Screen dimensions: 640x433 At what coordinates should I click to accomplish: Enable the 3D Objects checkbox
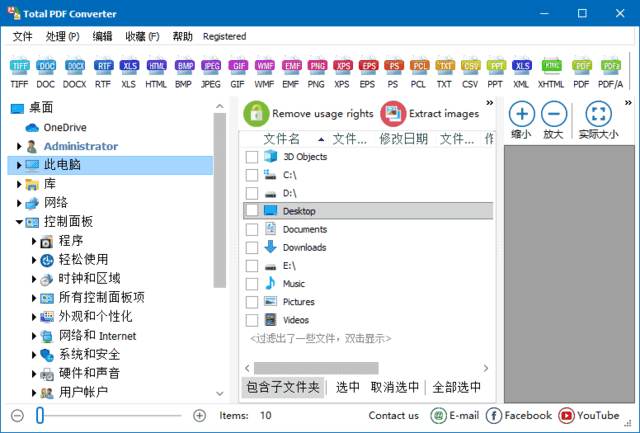pyautogui.click(x=252, y=157)
